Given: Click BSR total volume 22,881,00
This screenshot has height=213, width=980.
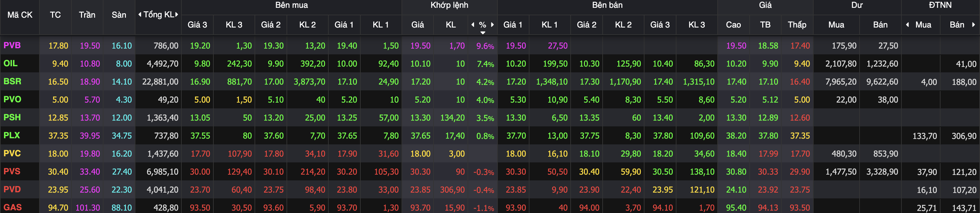Looking at the screenshot, I should (160, 82).
